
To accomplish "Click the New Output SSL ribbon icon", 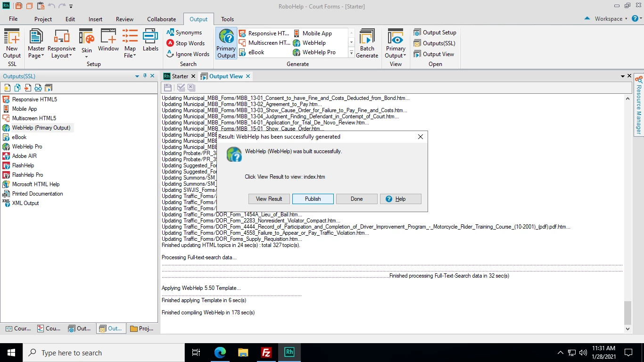I will pyautogui.click(x=12, y=43).
